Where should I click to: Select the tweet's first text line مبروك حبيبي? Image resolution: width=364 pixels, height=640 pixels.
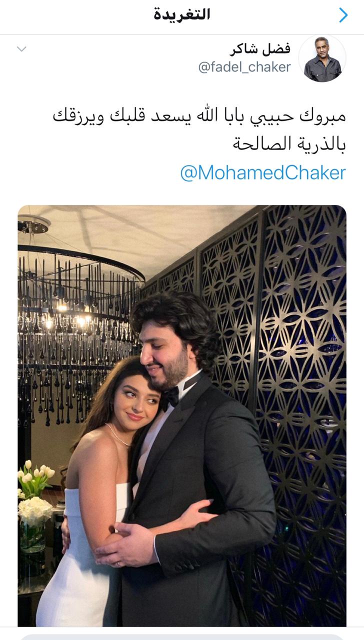[x=199, y=118]
